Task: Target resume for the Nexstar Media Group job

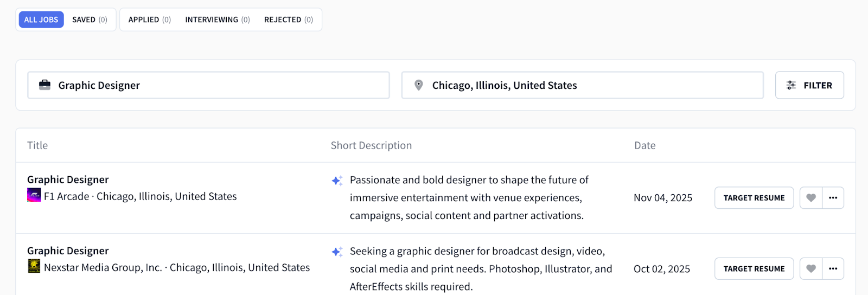Action: tap(754, 268)
